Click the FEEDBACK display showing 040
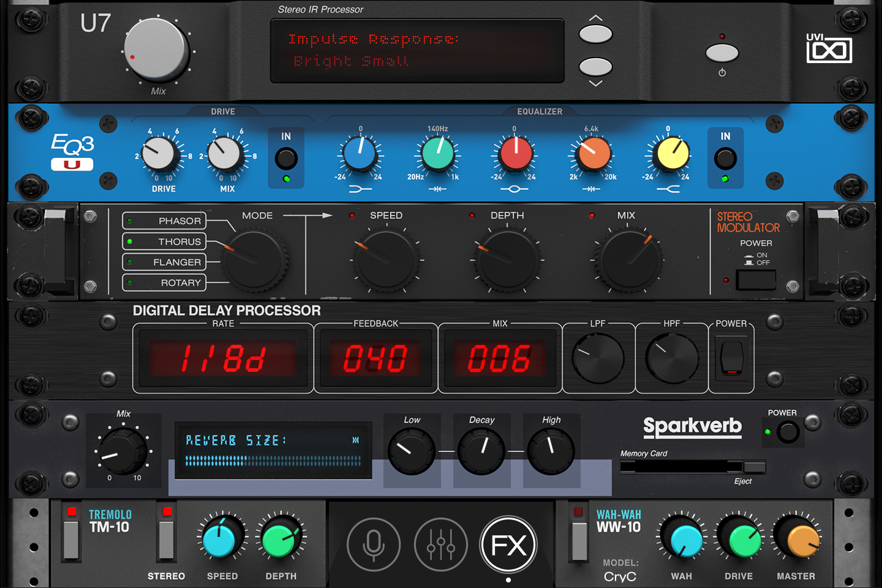This screenshot has height=588, width=882. click(x=376, y=357)
